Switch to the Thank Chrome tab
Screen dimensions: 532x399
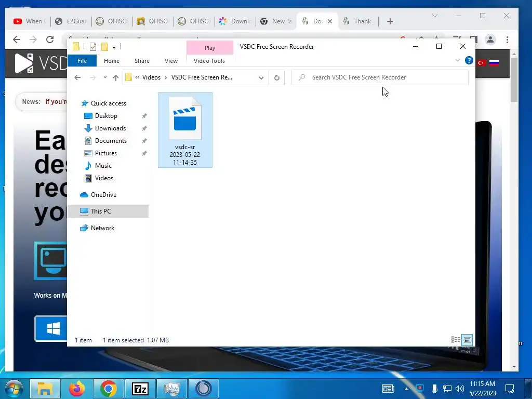click(x=358, y=21)
